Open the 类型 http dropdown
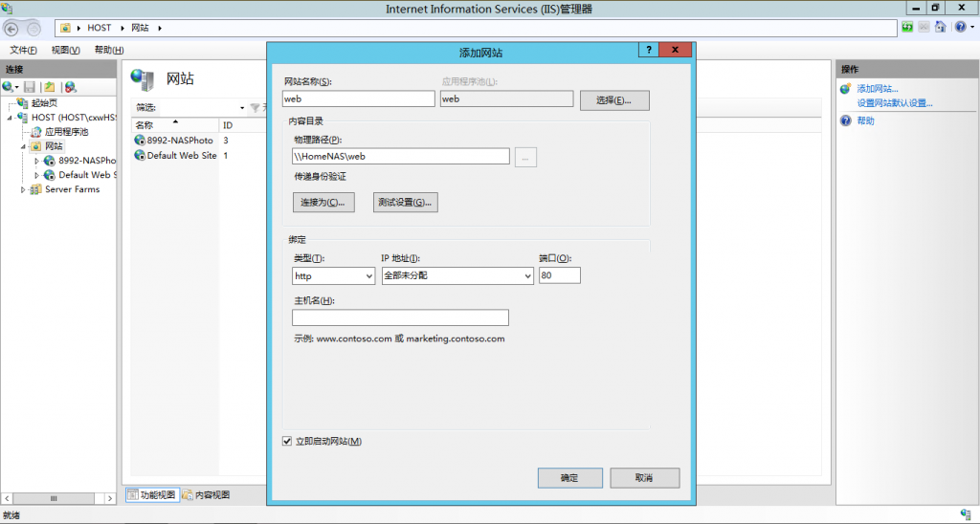 point(334,275)
